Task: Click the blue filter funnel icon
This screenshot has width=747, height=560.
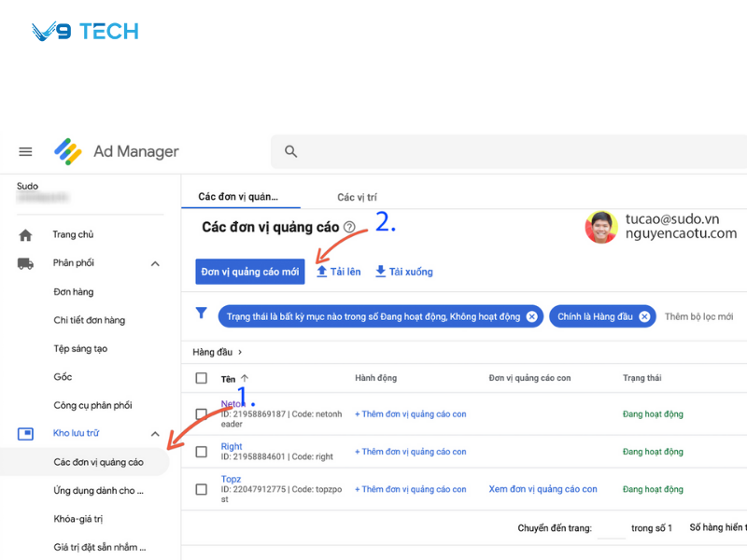Action: [x=202, y=315]
